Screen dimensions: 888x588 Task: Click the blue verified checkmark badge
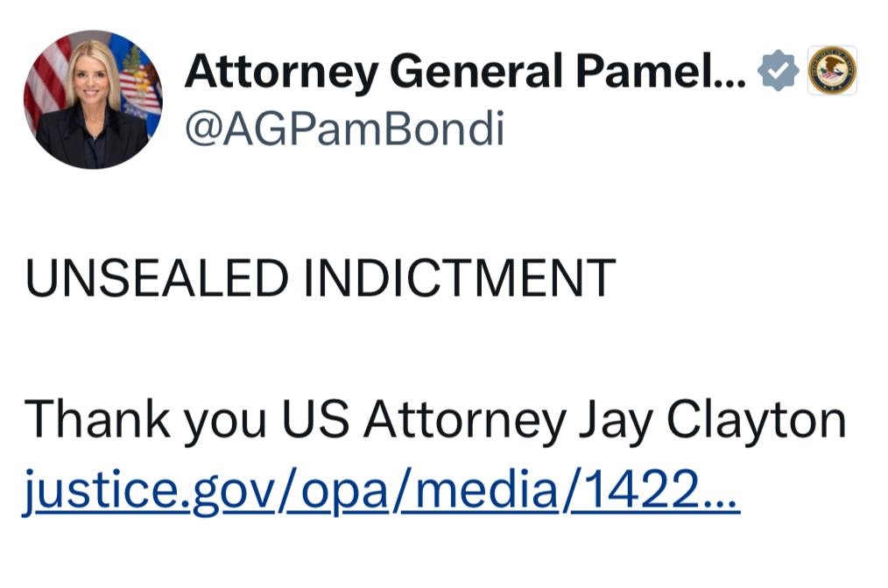tap(778, 71)
